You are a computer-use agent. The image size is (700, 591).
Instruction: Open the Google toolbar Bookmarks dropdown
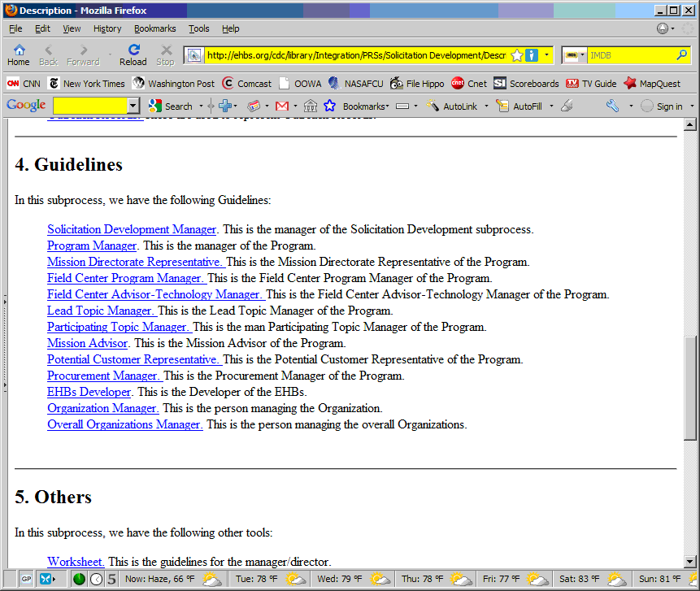point(366,106)
